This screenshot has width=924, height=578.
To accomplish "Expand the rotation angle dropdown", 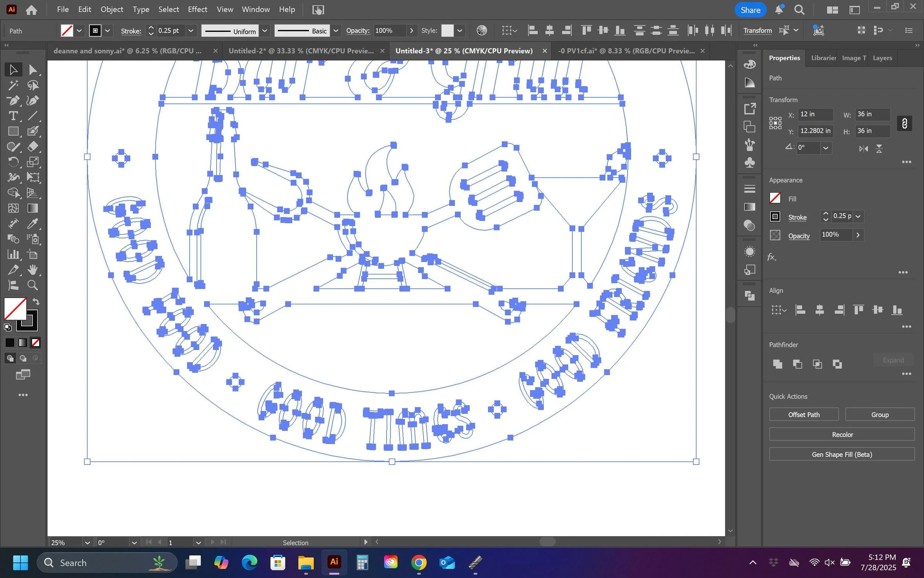I will coord(825,148).
